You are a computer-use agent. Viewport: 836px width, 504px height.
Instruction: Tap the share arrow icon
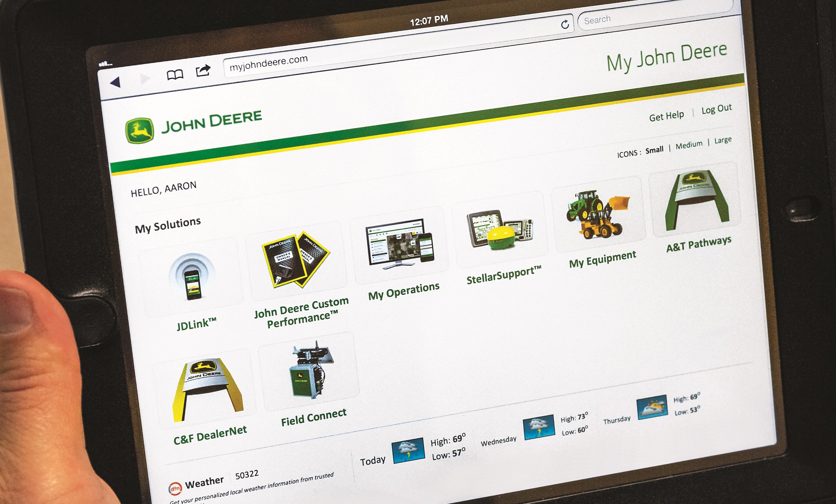coord(203,70)
